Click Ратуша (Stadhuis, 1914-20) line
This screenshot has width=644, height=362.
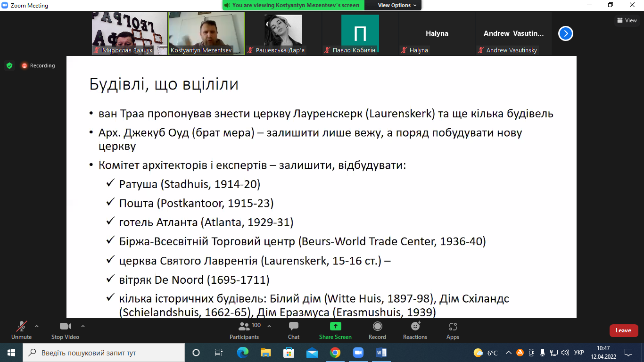click(x=190, y=184)
